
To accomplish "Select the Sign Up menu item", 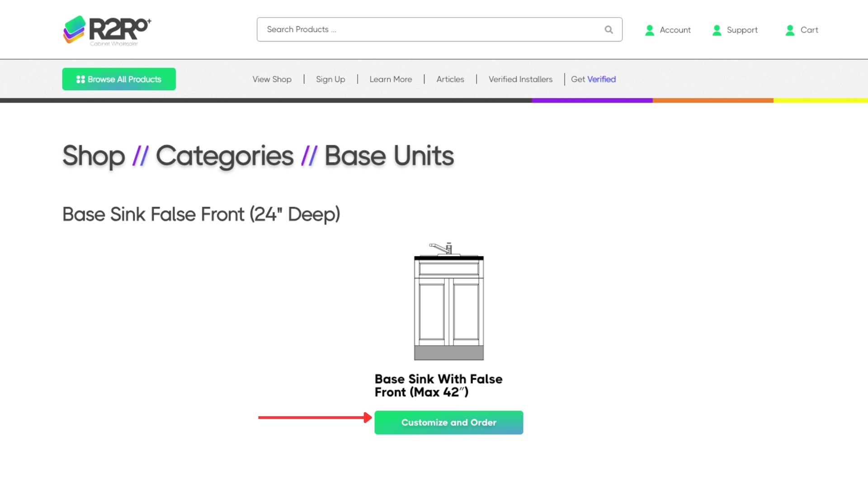I will (330, 80).
